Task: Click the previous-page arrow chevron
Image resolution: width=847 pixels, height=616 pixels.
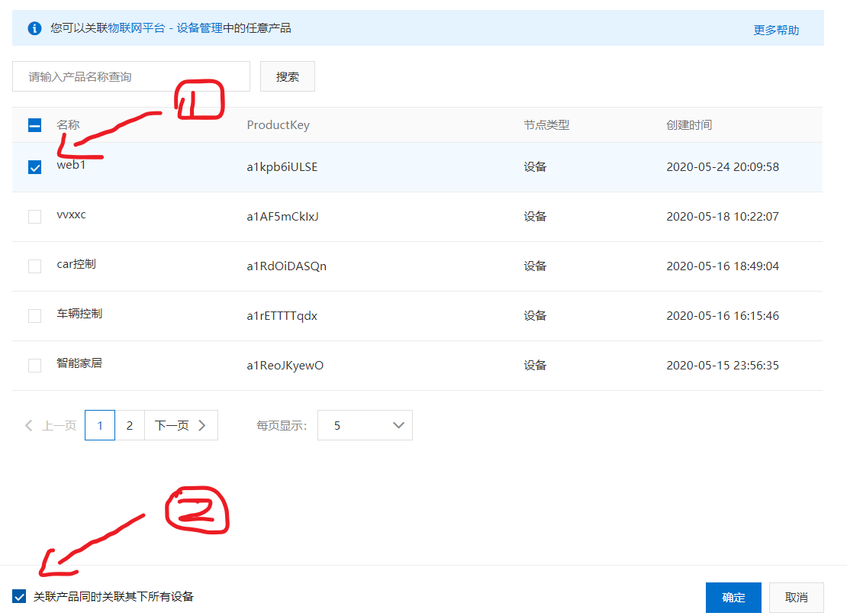Action: pyautogui.click(x=28, y=425)
